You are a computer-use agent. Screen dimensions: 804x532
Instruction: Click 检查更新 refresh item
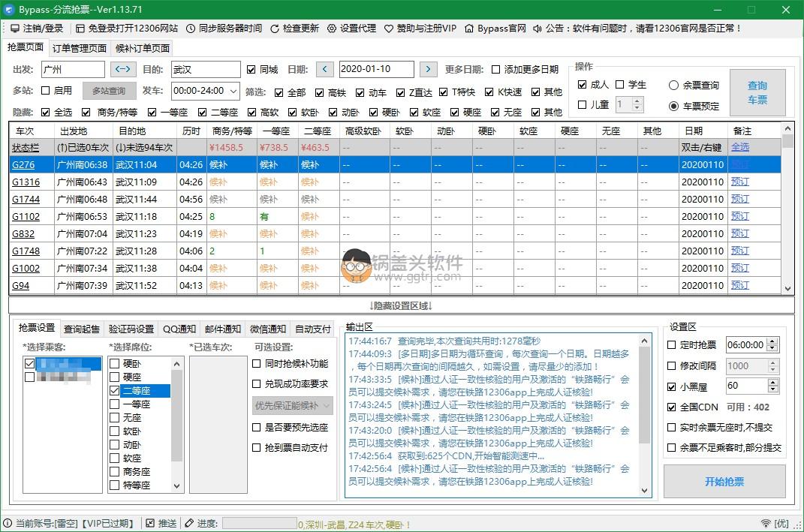pyautogui.click(x=294, y=29)
